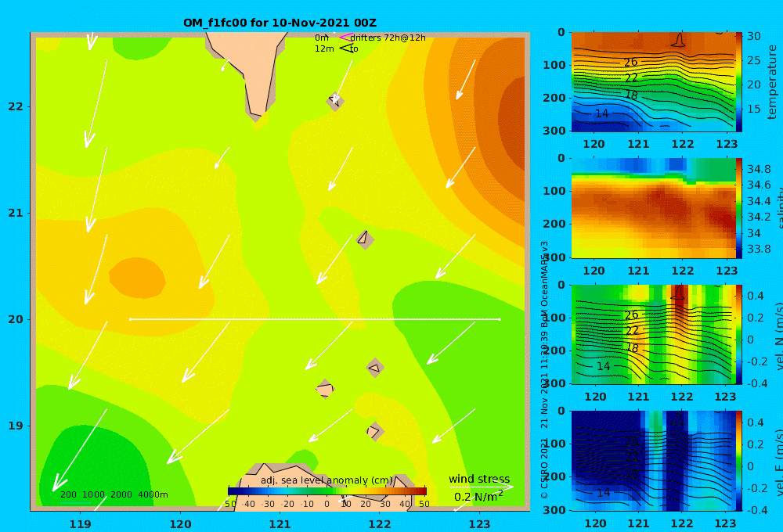The width and height of the screenshot is (783, 532).
Task: Click contour label 14 in the temperature section
Action: tap(601, 113)
